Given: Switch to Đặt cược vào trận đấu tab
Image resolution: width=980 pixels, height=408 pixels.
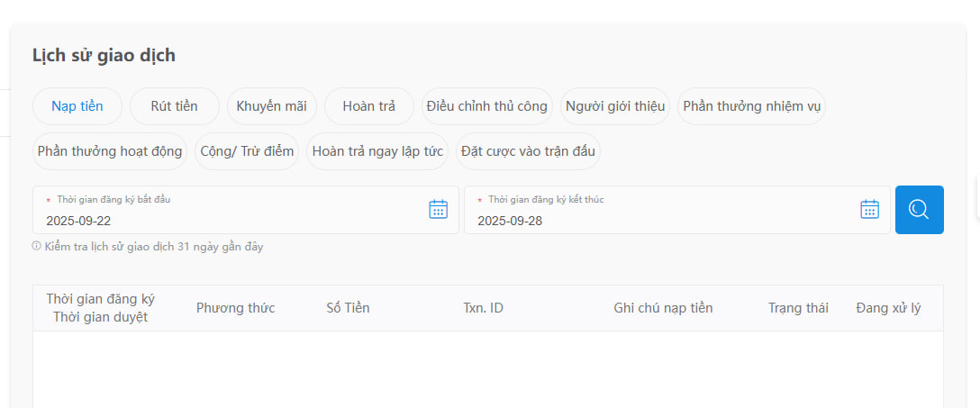Looking at the screenshot, I should tap(528, 151).
